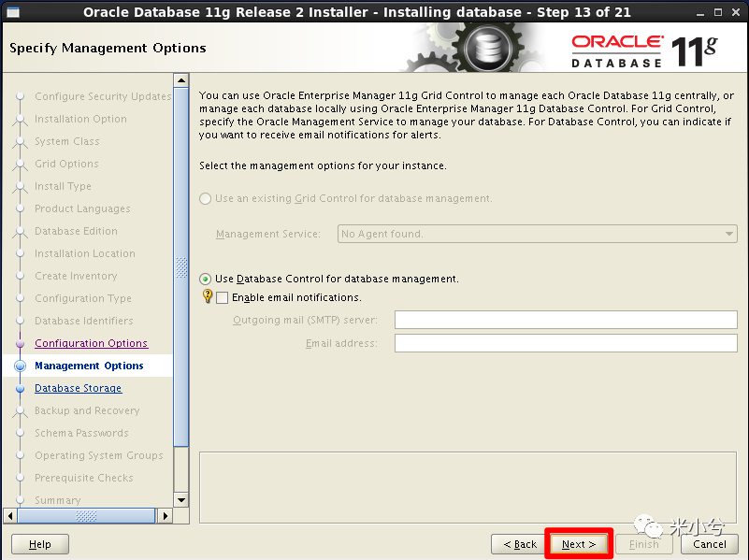This screenshot has width=749, height=560.
Task: Click Product Languages step text
Action: [x=82, y=208]
